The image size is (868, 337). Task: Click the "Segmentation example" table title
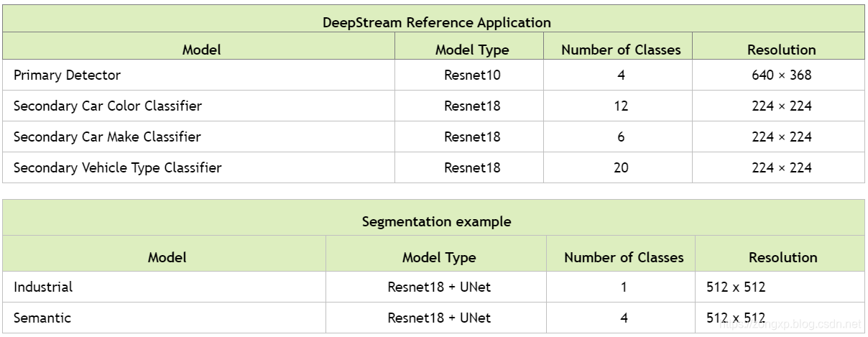[x=437, y=221]
